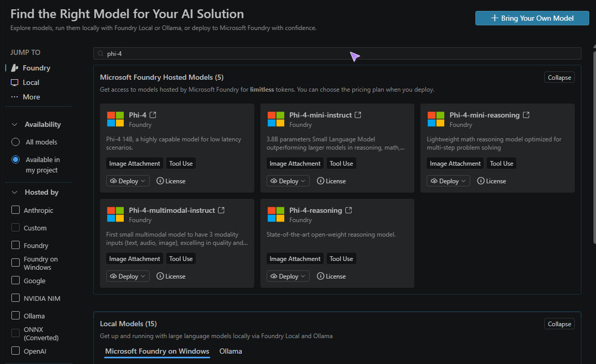Check the ONNX (Converted) checkbox
This screenshot has width=596, height=364.
point(16,333)
